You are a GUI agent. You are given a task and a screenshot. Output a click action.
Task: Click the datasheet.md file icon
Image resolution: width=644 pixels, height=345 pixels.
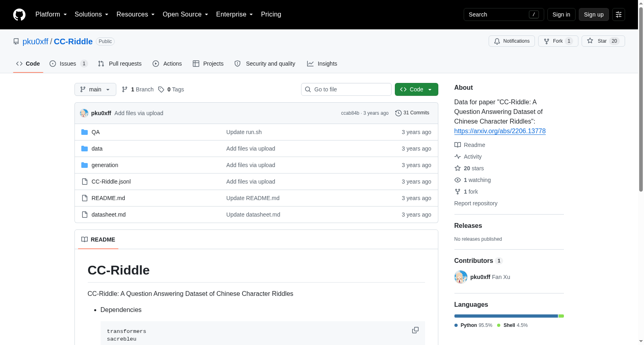point(85,215)
